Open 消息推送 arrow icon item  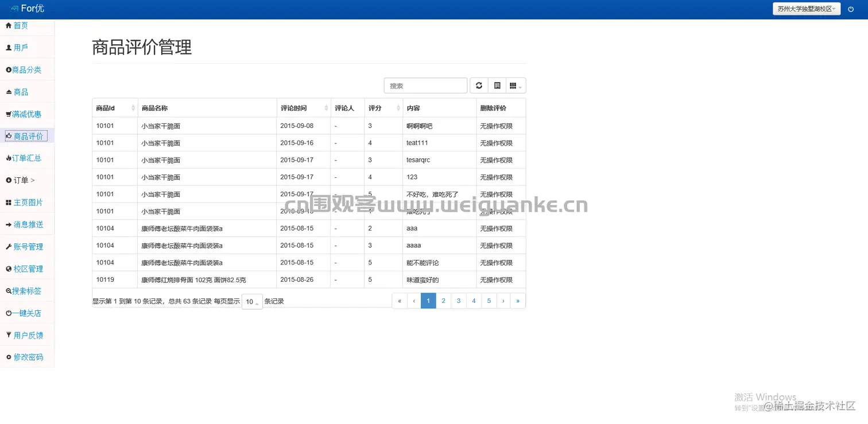(x=24, y=224)
